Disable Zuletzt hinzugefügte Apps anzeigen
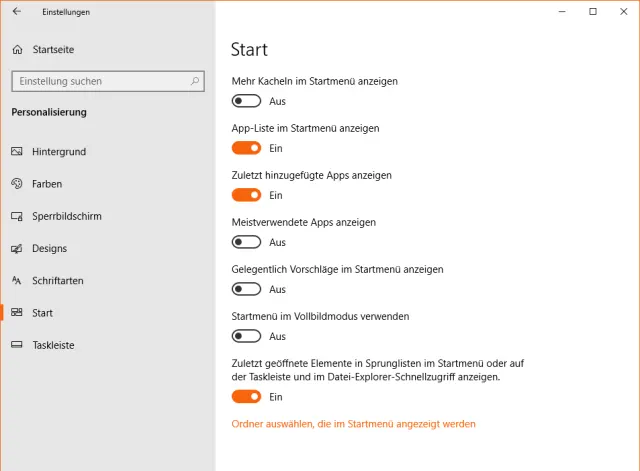Screen dimensions: 640x471 (246, 195)
